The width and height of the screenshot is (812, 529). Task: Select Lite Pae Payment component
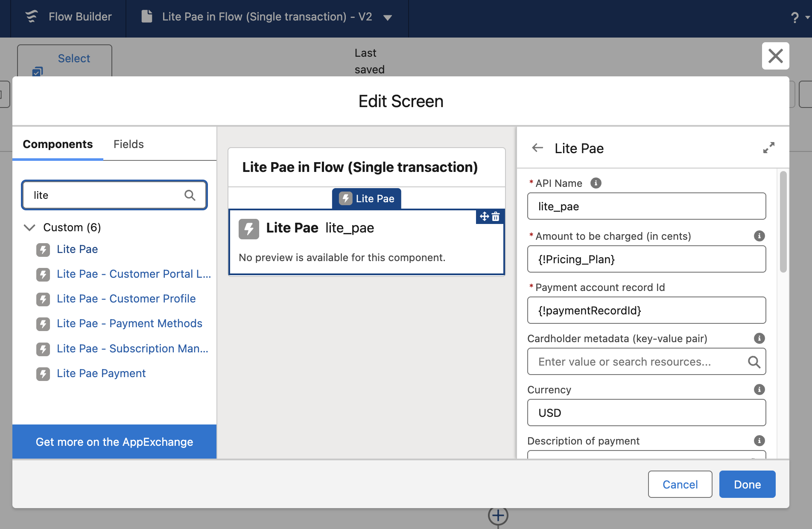[101, 373]
